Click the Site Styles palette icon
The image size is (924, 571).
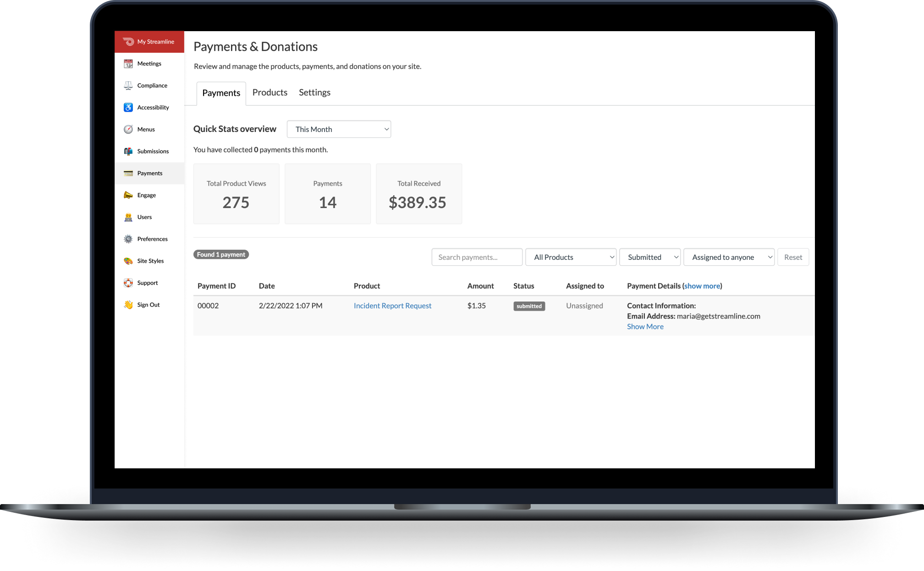point(128,261)
